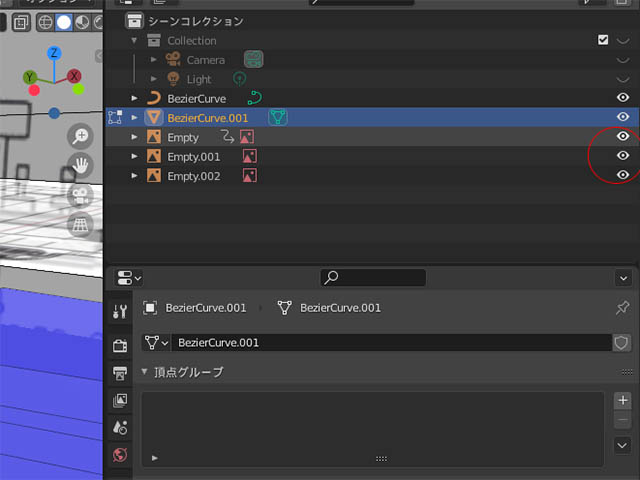The height and width of the screenshot is (480, 640).
Task: Expand the Camera tree item
Action: pyautogui.click(x=153, y=60)
